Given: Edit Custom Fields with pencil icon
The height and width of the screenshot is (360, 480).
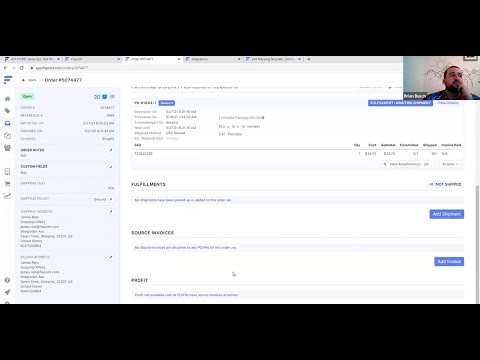Looking at the screenshot, I should [x=111, y=167].
